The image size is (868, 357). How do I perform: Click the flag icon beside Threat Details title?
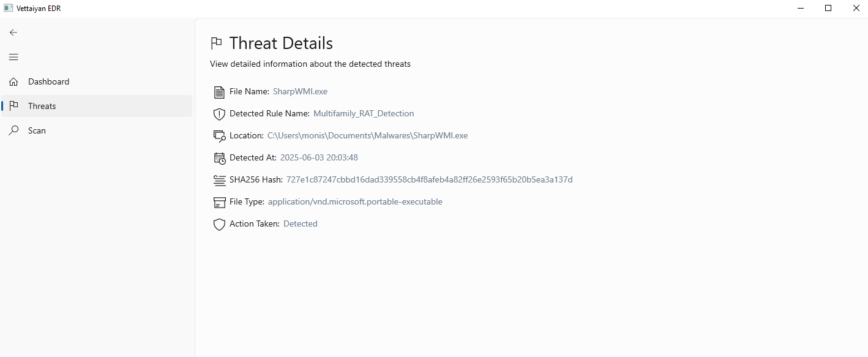coord(216,43)
